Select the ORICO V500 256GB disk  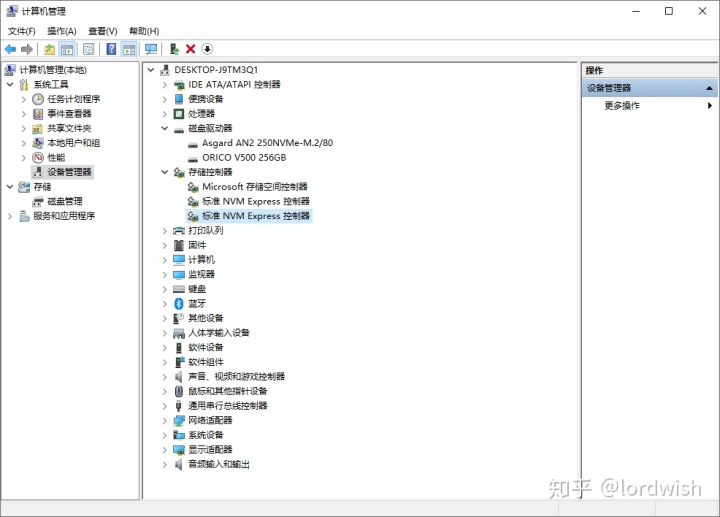coord(244,158)
